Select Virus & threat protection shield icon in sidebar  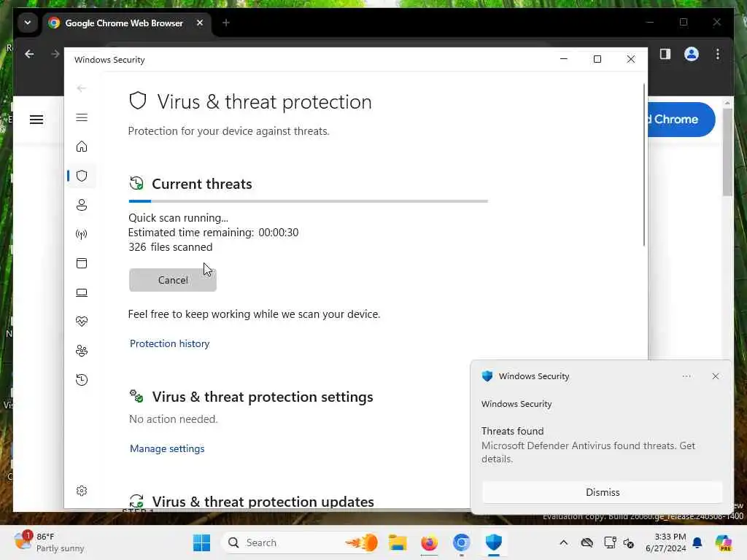coord(82,176)
